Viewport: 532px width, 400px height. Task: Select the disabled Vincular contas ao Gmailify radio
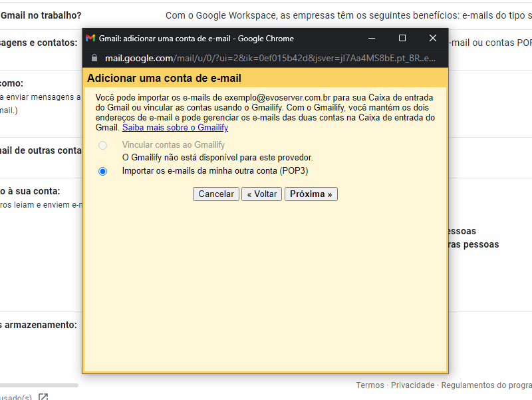point(102,145)
